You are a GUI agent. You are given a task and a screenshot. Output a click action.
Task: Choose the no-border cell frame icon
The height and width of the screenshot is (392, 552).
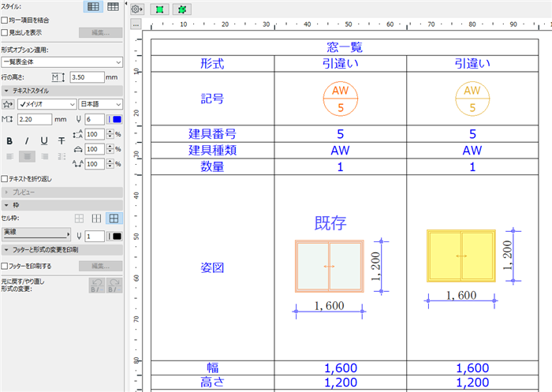79,218
